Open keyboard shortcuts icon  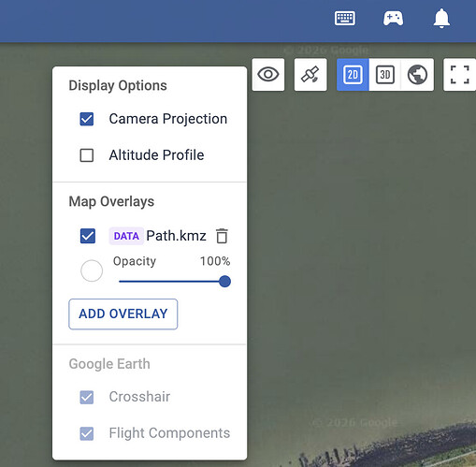tap(344, 19)
